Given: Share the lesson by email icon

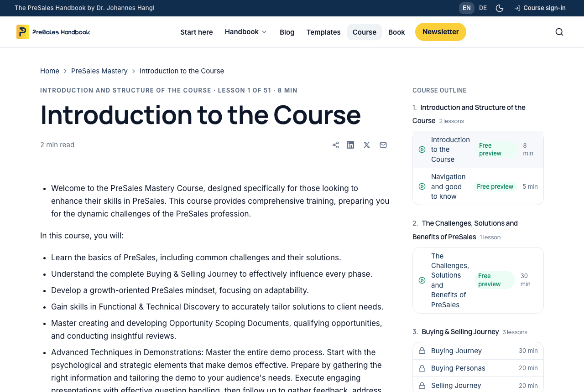Looking at the screenshot, I should pyautogui.click(x=383, y=145).
